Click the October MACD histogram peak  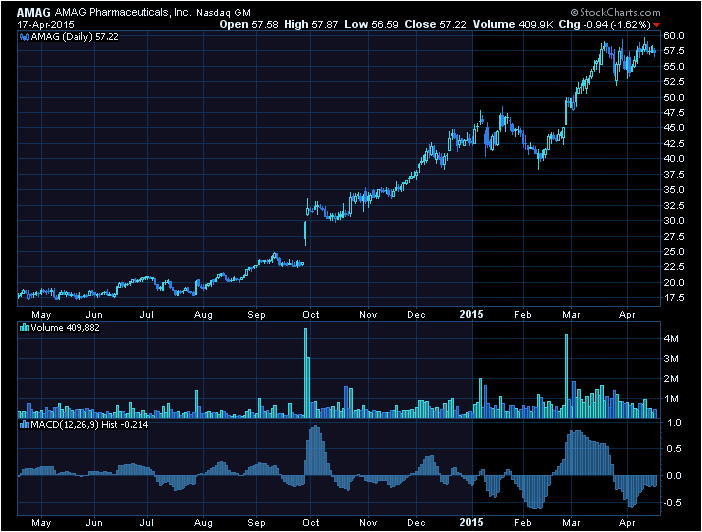tap(316, 450)
